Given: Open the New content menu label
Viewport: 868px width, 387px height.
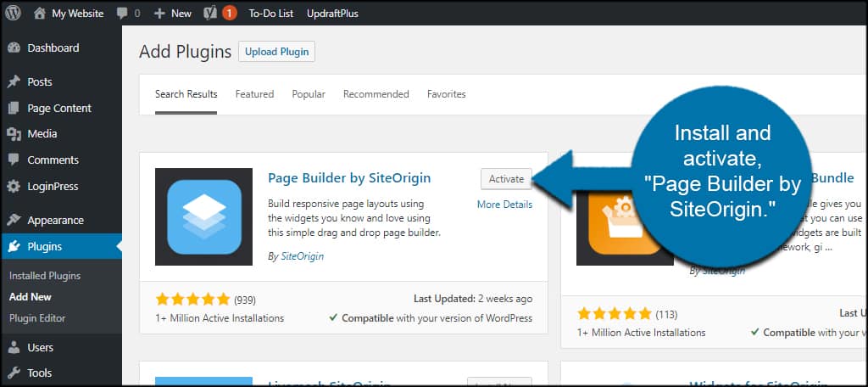Looking at the screenshot, I should coord(181,14).
